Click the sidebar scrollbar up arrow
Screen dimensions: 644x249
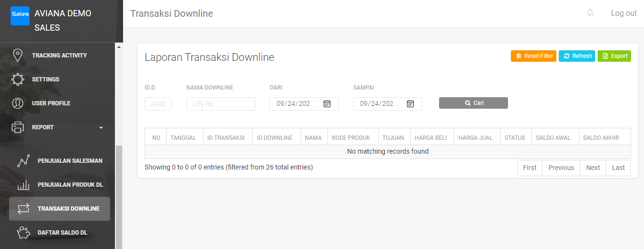tap(119, 46)
